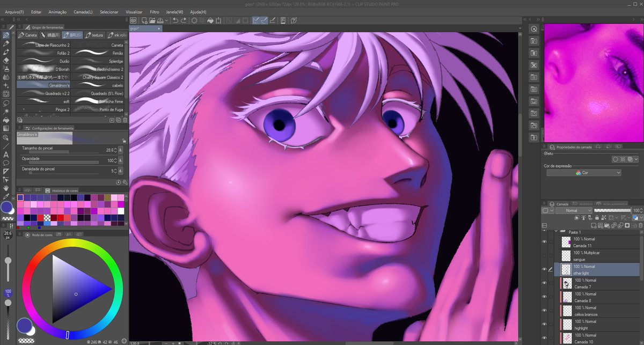Open the layer blending mode Normal dropdown
Viewport: 644px width, 345px height.
click(573, 211)
